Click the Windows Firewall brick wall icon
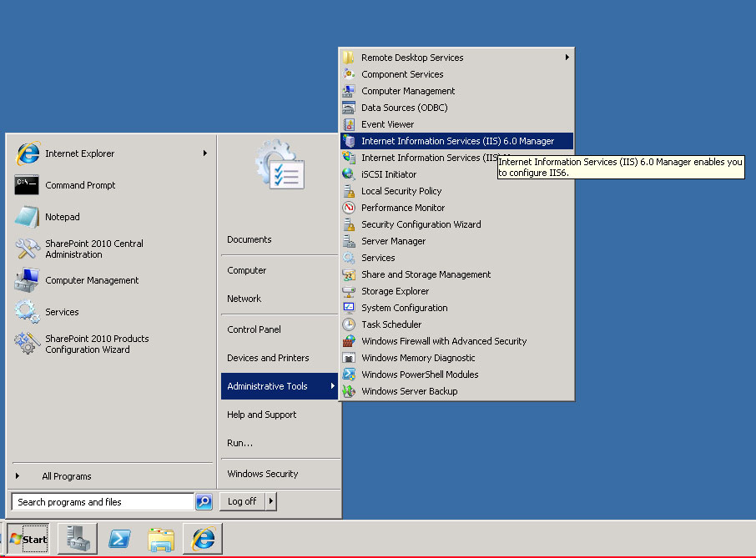The height and width of the screenshot is (558, 756). coord(349,341)
